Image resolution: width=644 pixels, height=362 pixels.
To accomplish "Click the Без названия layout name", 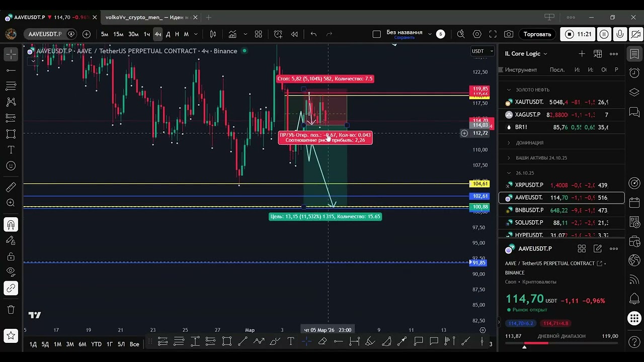I will click(x=405, y=32).
